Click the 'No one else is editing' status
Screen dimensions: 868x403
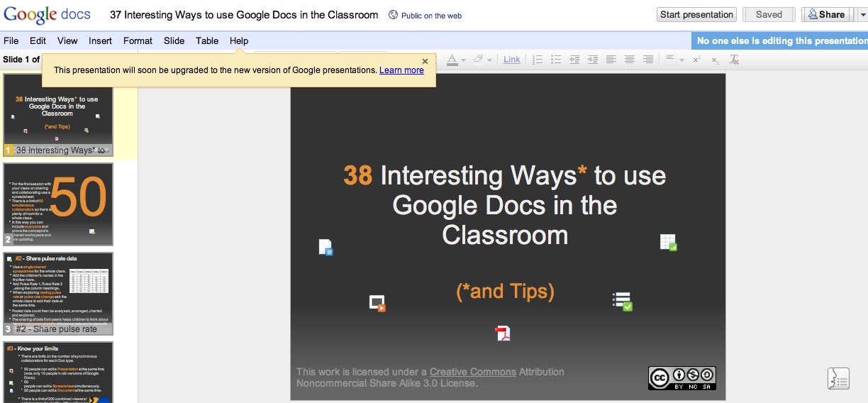[781, 40]
